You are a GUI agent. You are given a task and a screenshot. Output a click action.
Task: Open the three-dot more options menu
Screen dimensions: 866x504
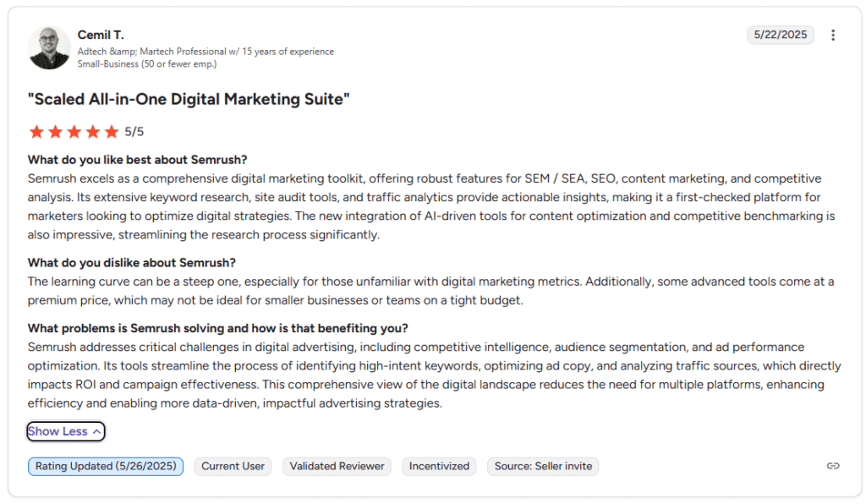coord(833,35)
